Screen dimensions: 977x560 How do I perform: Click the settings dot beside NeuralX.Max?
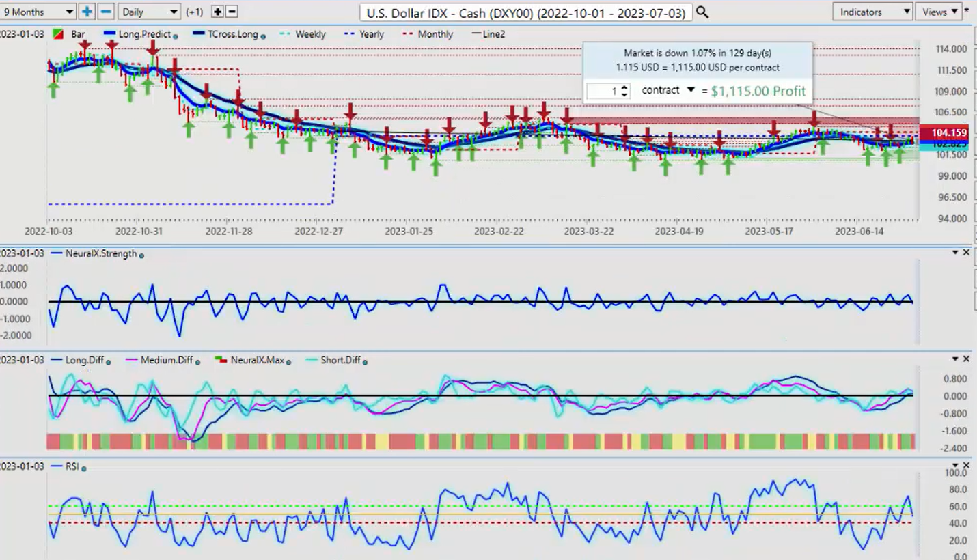coord(288,362)
